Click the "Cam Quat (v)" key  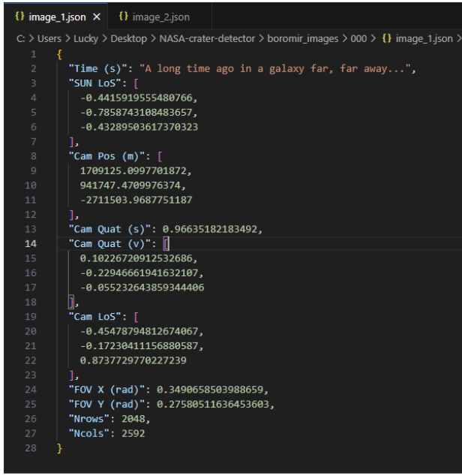pyautogui.click(x=109, y=244)
